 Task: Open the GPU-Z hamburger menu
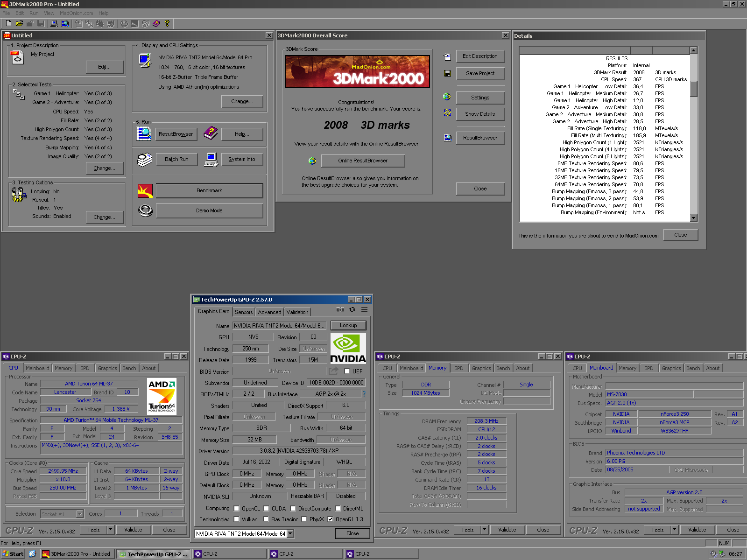pos(364,310)
